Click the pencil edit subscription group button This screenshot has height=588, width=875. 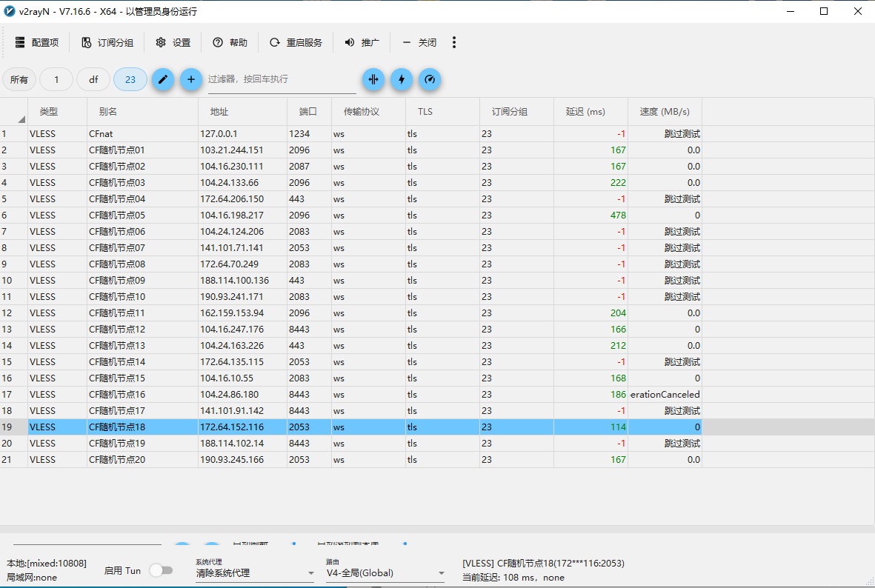point(163,79)
